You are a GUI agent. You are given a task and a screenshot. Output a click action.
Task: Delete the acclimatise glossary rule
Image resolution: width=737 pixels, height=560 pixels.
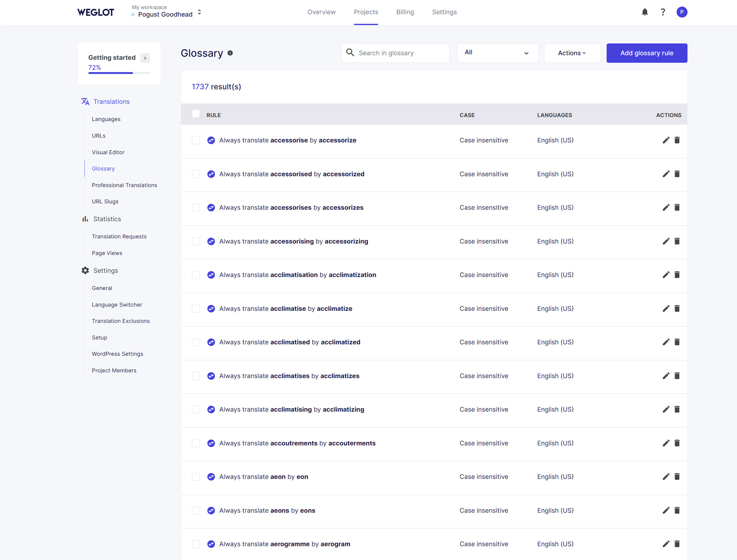coord(677,309)
